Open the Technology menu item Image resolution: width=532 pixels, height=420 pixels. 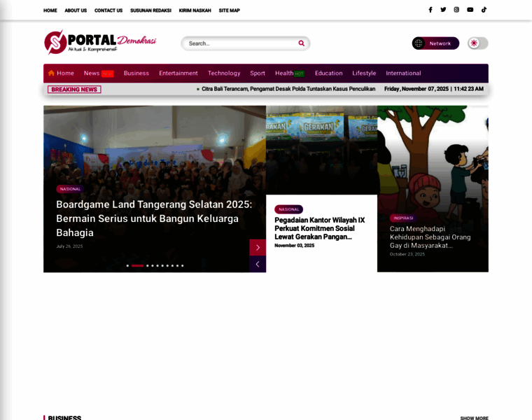(224, 73)
